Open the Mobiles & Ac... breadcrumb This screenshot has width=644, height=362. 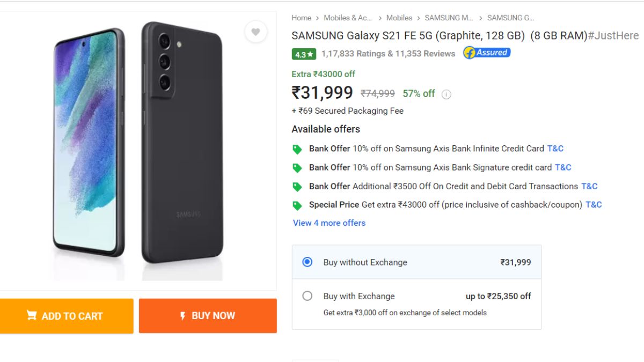(348, 18)
